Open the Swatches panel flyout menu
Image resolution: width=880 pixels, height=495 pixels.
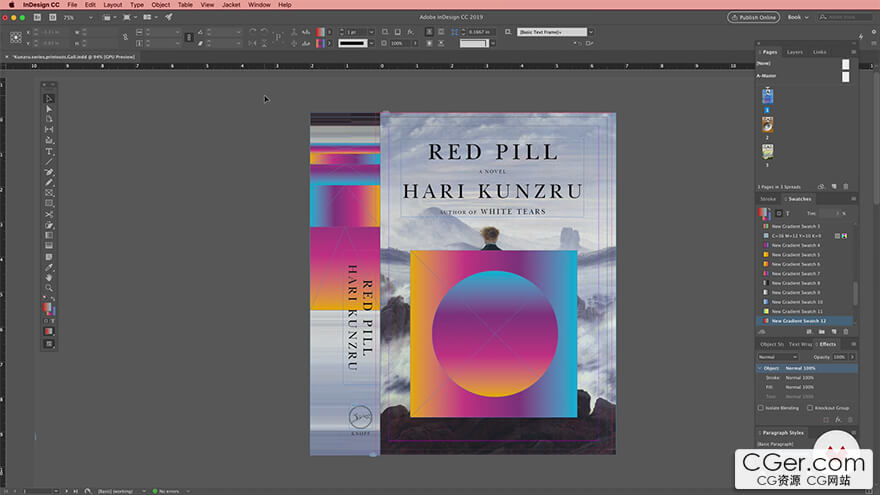(854, 199)
